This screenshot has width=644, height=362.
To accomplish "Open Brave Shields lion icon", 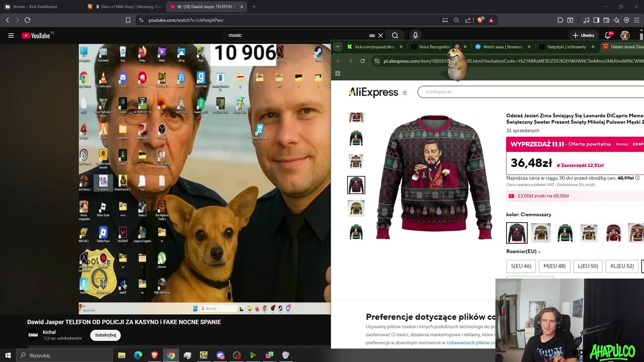I will click(x=480, y=20).
